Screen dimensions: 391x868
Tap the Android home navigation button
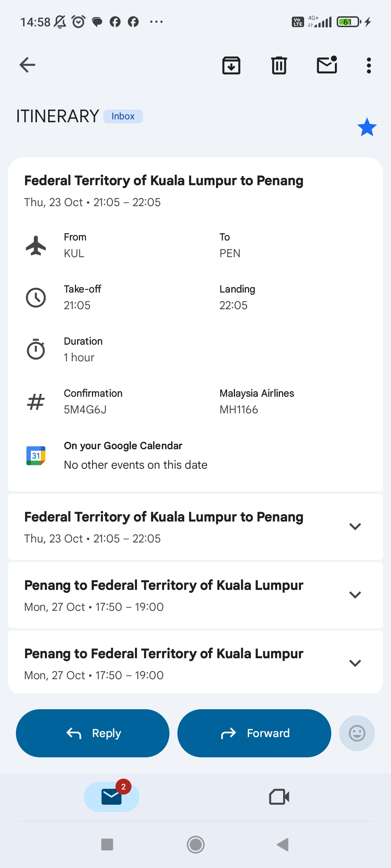pos(195,845)
